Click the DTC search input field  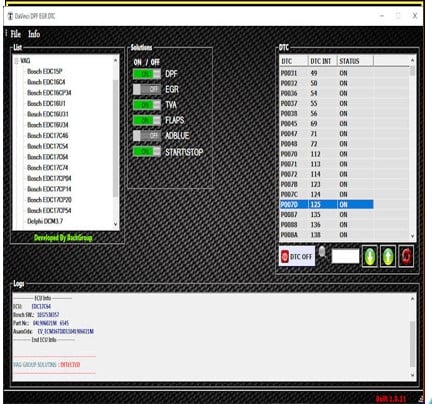click(x=345, y=256)
